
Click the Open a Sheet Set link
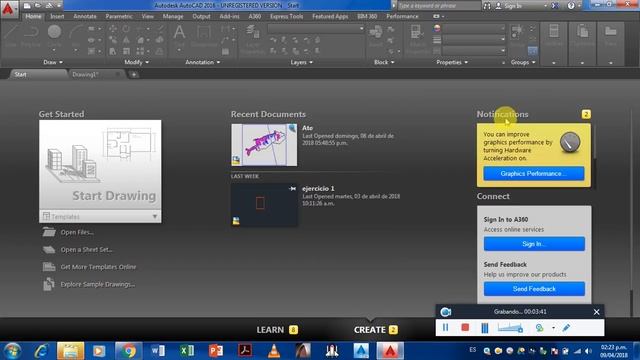click(87, 249)
